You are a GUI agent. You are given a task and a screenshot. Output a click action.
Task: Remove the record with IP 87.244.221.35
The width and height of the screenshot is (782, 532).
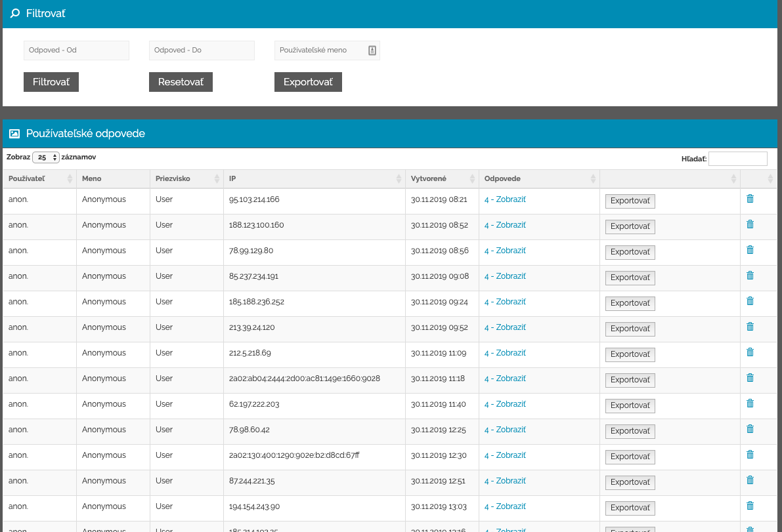(750, 480)
